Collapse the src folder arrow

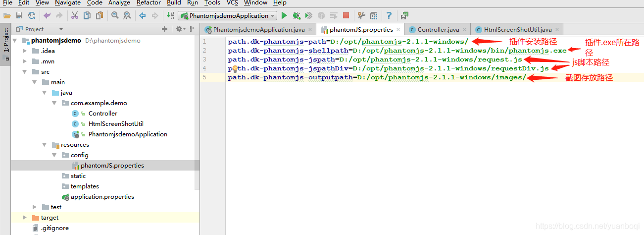pyautogui.click(x=25, y=72)
